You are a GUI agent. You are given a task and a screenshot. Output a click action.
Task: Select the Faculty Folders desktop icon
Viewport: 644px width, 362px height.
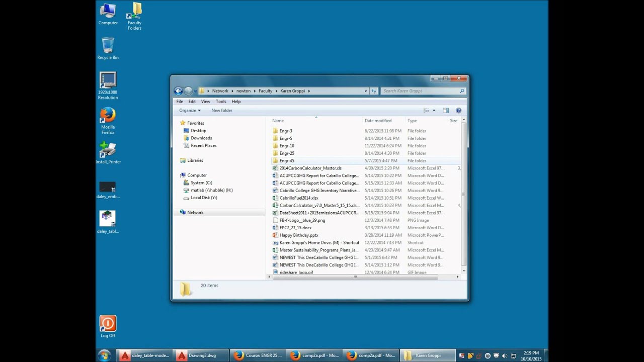[x=134, y=17]
